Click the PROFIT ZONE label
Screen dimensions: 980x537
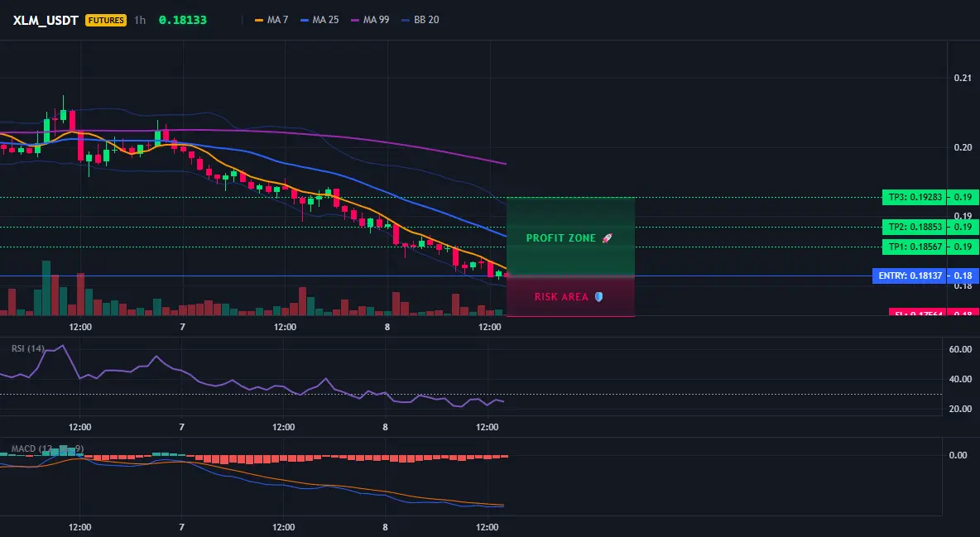point(561,238)
